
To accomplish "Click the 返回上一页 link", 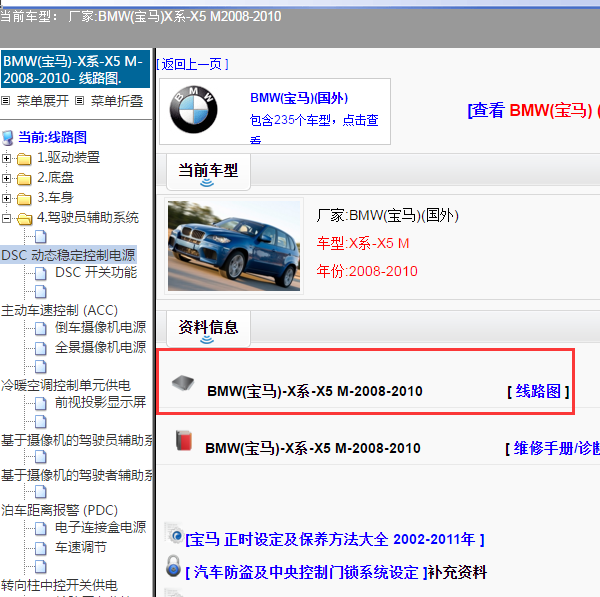I will click(193, 64).
